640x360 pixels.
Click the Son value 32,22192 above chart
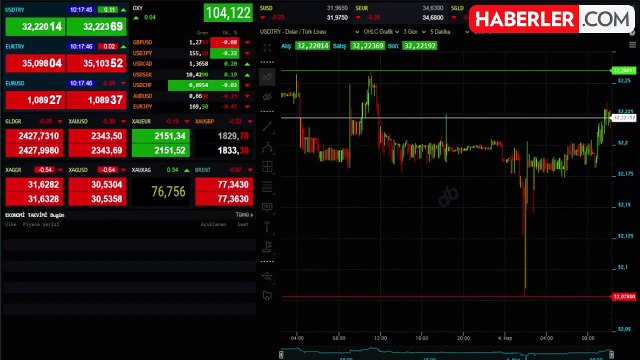click(x=420, y=46)
